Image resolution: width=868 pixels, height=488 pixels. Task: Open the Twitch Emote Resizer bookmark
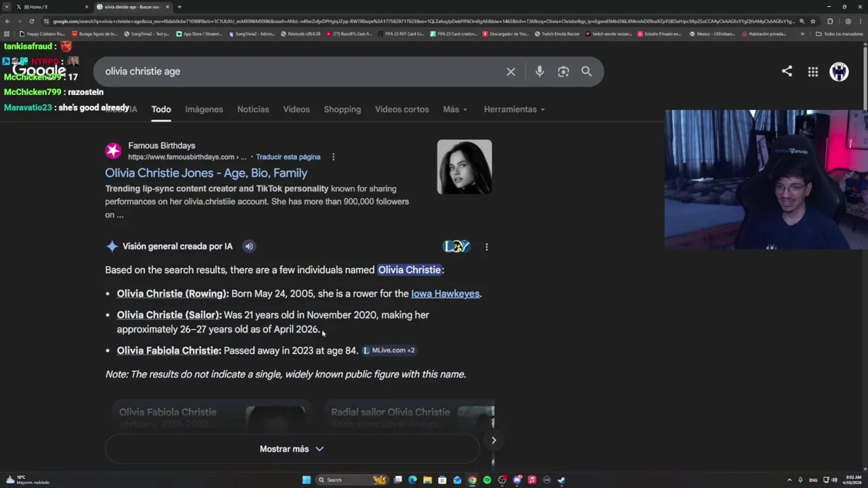(557, 34)
